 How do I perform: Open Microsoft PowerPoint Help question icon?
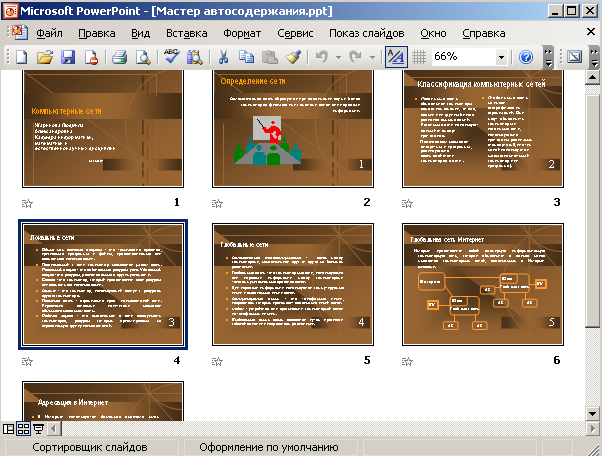[x=526, y=57]
